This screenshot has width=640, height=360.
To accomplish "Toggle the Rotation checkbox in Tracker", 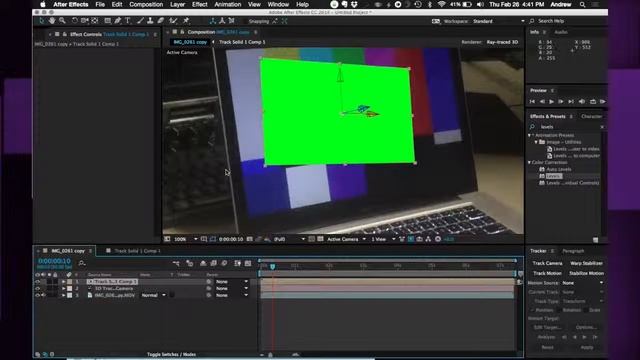I will point(559,310).
